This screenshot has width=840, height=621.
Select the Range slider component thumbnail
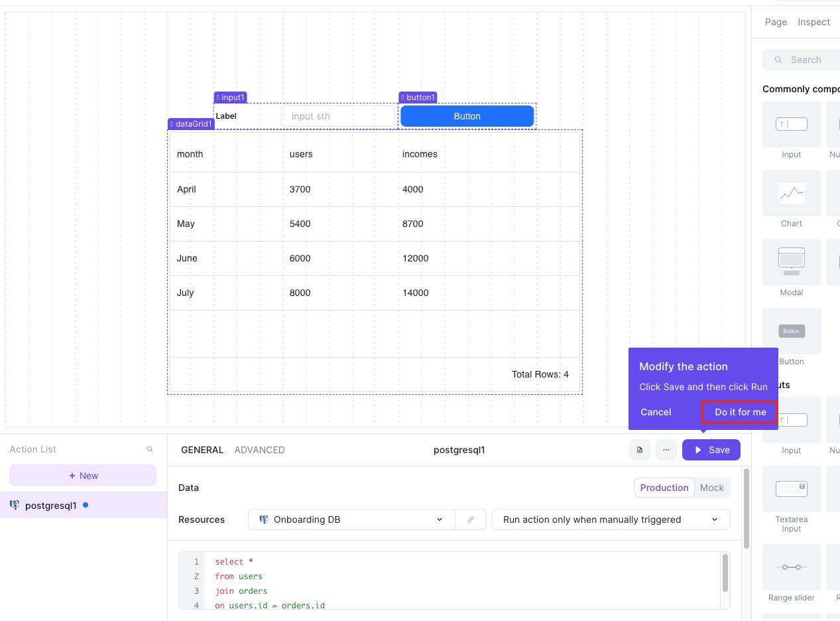click(x=792, y=567)
